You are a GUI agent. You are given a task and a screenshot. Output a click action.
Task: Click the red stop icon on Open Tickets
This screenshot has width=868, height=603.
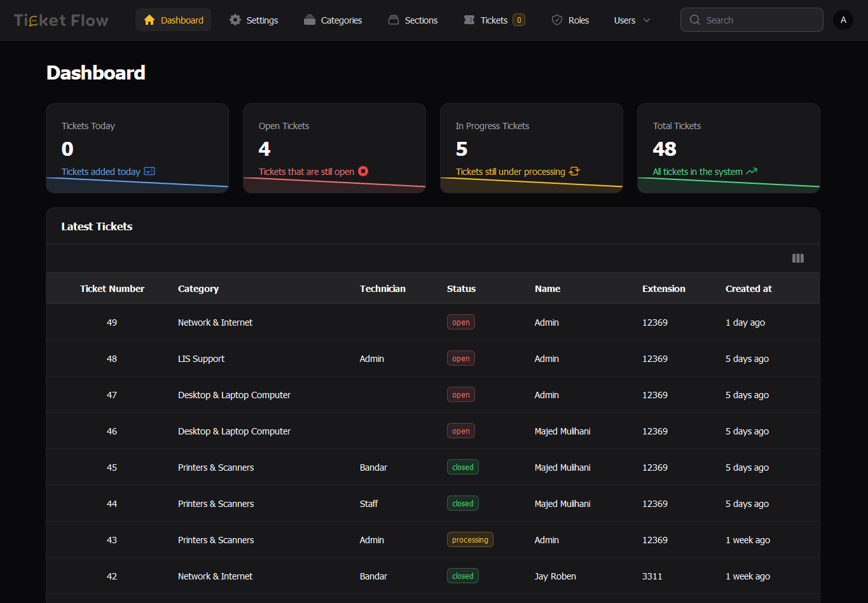pos(363,171)
